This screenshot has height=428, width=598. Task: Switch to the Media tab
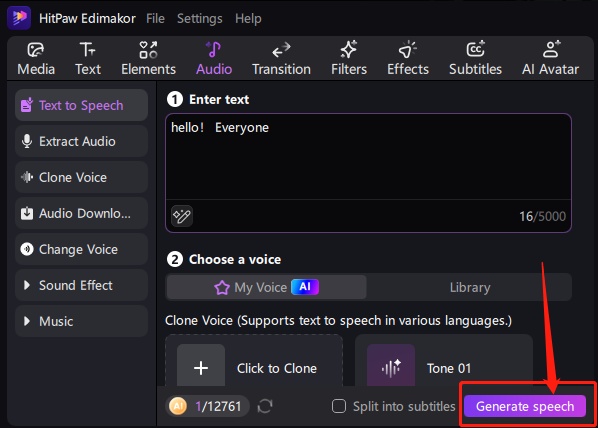pos(36,59)
